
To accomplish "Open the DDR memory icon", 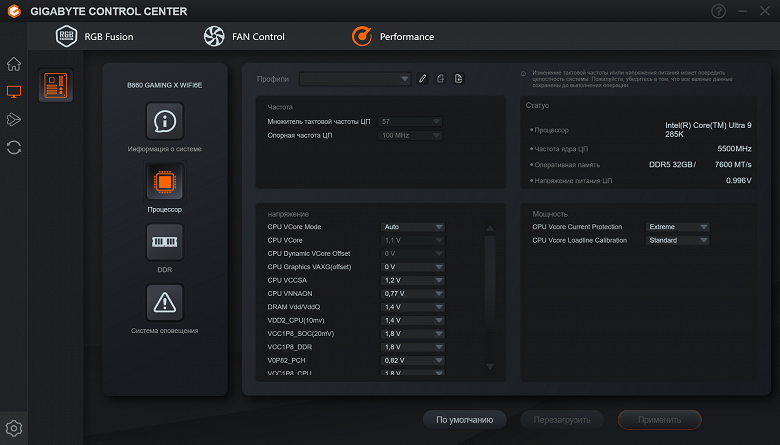I will [165, 242].
